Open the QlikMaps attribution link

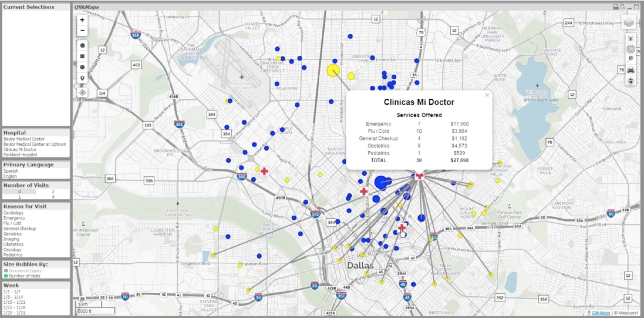coord(601,313)
